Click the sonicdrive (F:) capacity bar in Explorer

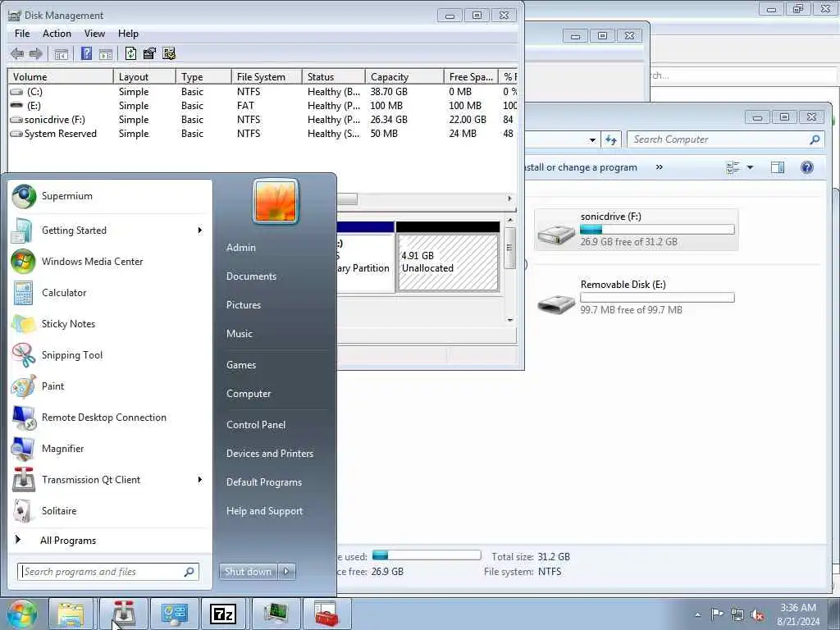[x=657, y=230]
